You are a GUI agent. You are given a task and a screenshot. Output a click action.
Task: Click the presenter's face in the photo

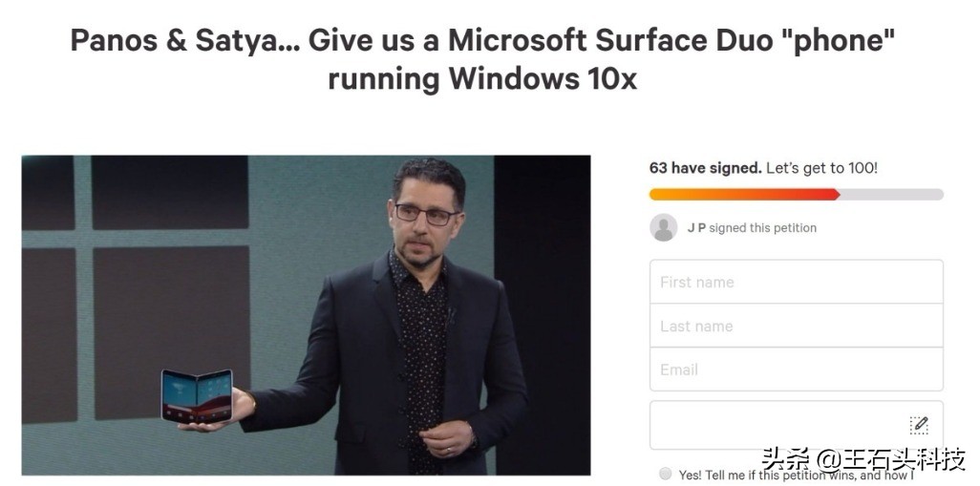point(427,216)
